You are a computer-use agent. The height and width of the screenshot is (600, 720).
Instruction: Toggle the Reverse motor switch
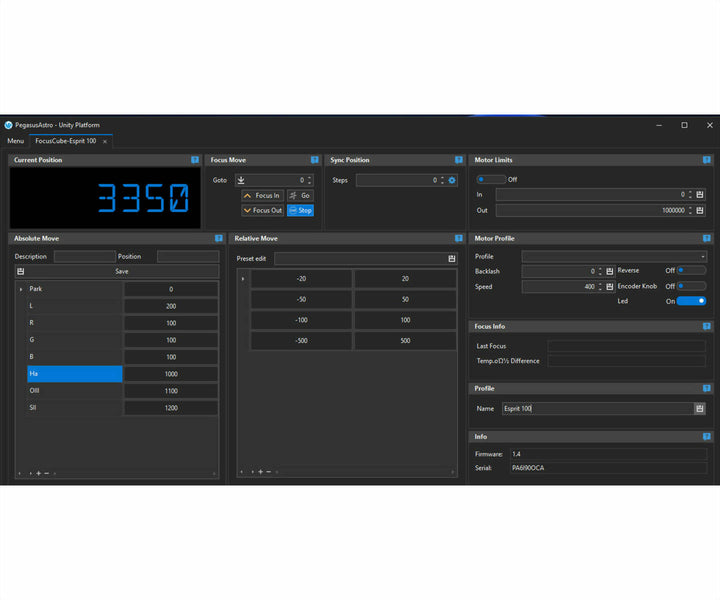point(691,270)
